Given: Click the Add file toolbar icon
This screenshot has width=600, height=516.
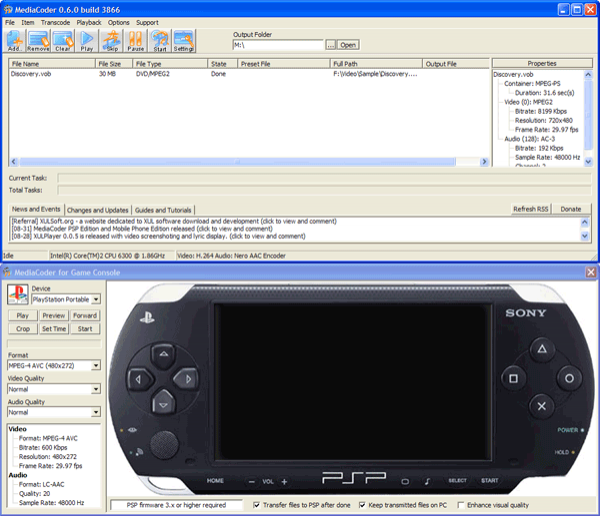Looking at the screenshot, I should (x=15, y=41).
